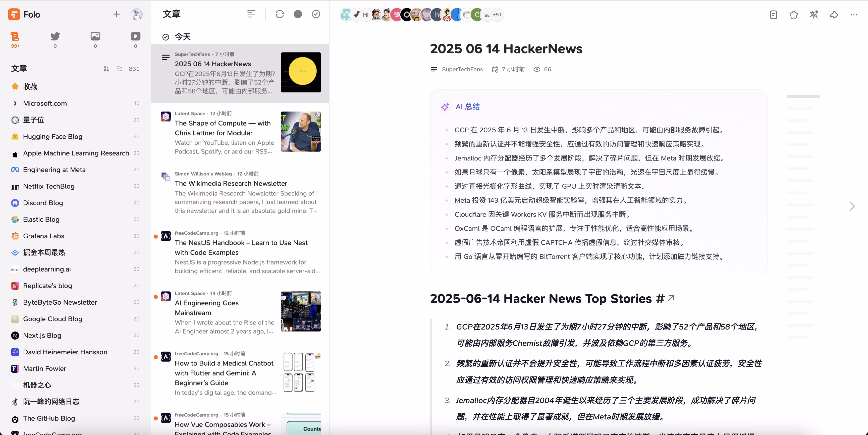868x435 pixels.
Task: Show the +51 more readers
Action: point(497,15)
